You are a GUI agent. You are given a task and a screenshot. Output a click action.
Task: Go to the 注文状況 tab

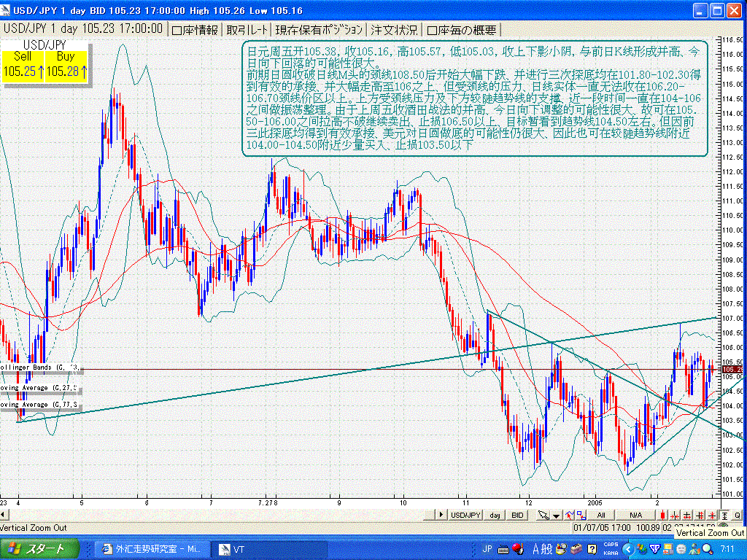394,30
